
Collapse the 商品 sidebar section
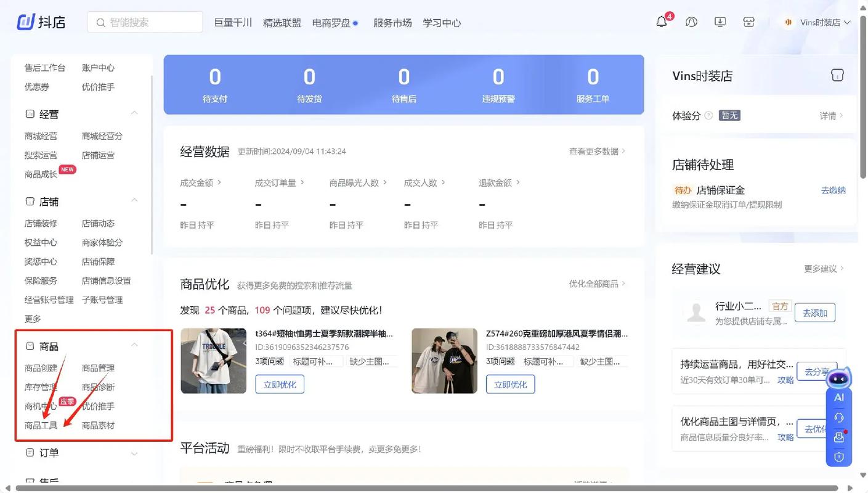pos(134,344)
